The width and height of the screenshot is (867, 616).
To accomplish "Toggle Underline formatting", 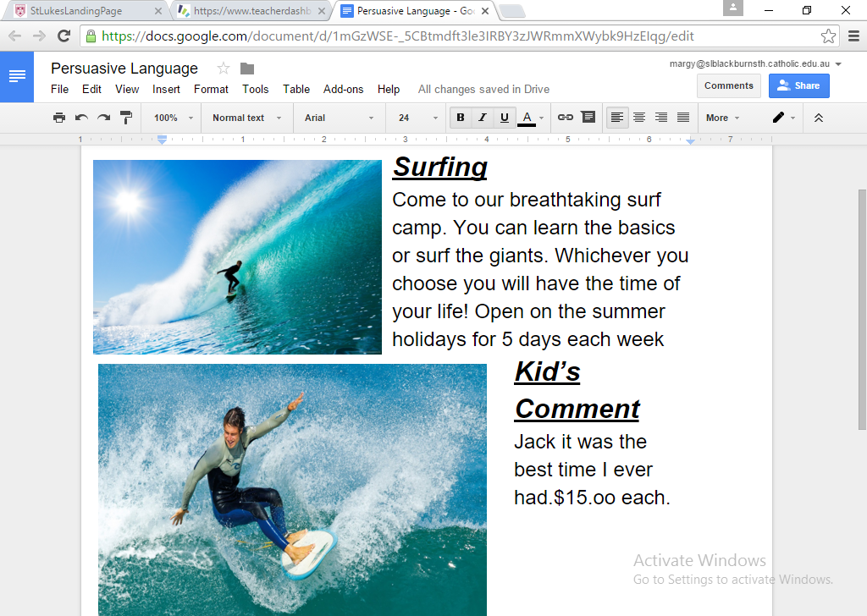I will (x=505, y=117).
